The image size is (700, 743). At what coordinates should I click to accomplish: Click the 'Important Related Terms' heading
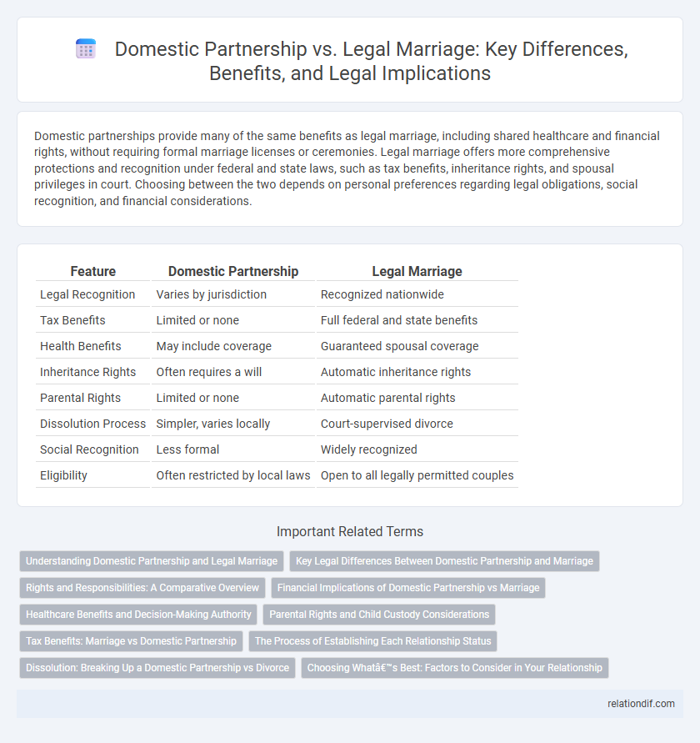[350, 532]
